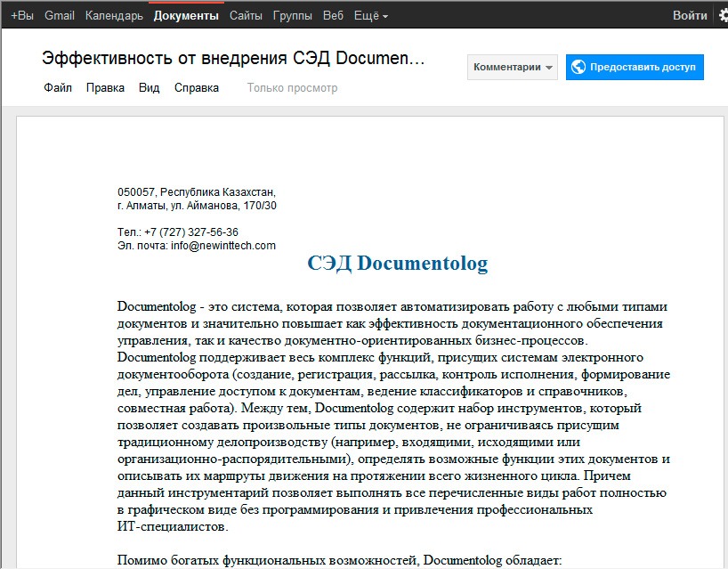Click the Войти sign-in button
The width and height of the screenshot is (728, 569).
(x=690, y=16)
